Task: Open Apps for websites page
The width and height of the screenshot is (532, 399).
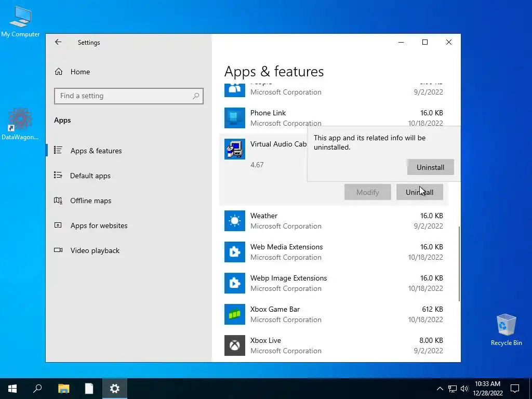Action: [99, 225]
